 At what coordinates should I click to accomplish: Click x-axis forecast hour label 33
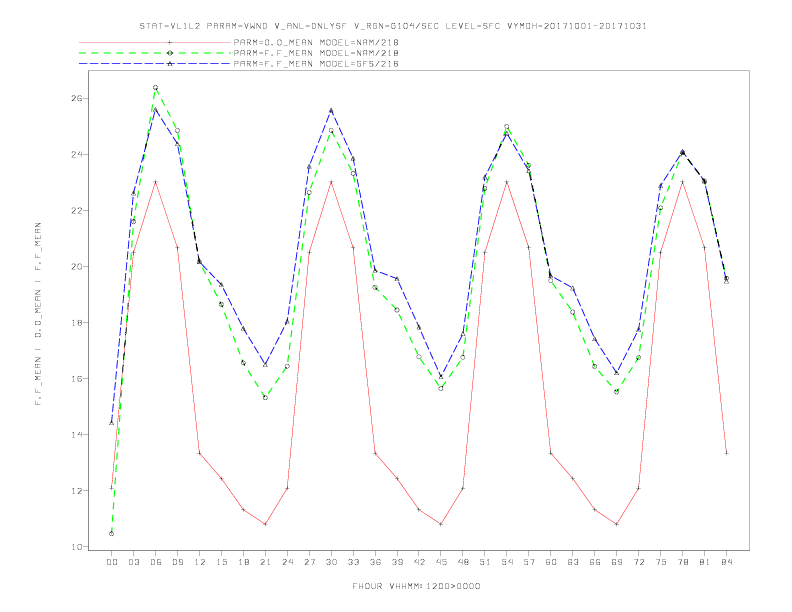click(x=353, y=562)
